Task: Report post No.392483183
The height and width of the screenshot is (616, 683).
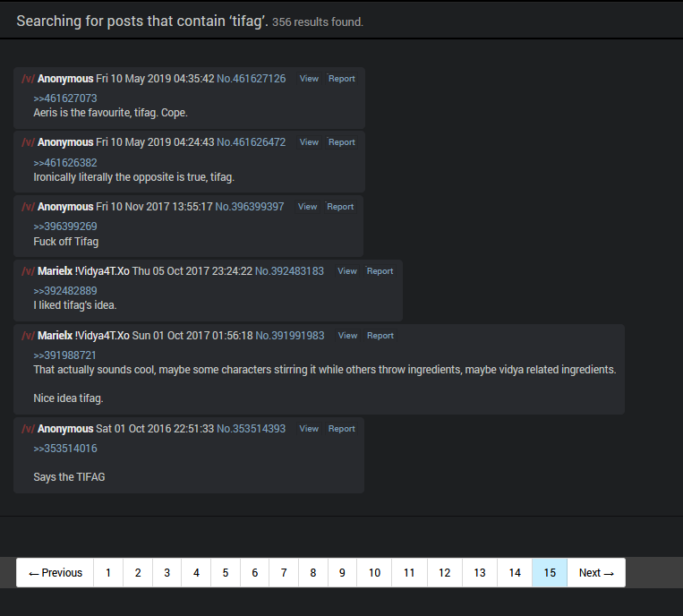Action: coord(380,271)
